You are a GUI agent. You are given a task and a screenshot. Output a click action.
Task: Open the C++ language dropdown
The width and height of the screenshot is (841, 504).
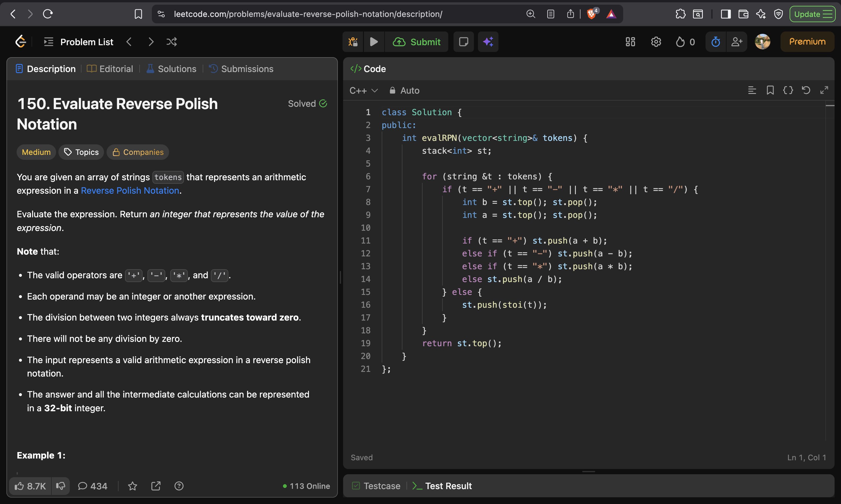363,91
